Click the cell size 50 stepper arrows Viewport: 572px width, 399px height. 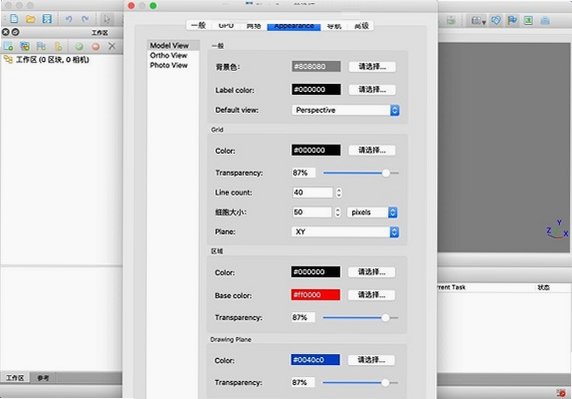(x=338, y=212)
